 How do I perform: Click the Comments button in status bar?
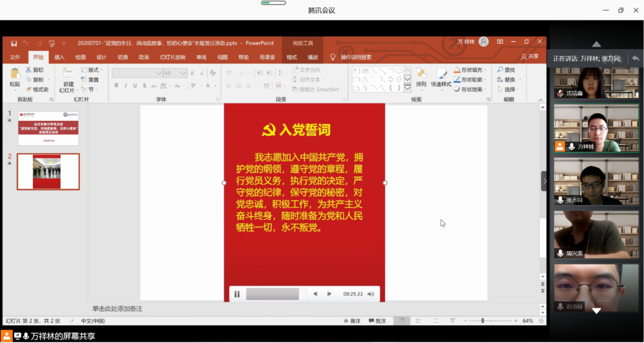pyautogui.click(x=377, y=321)
